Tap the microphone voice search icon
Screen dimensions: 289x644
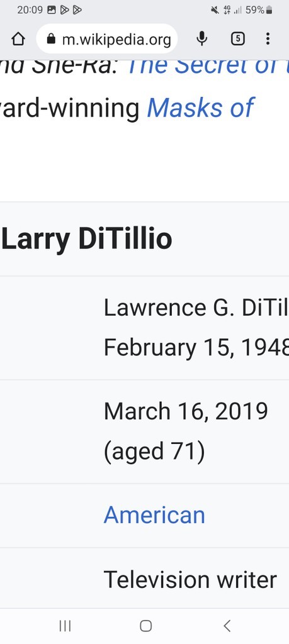[x=201, y=39]
